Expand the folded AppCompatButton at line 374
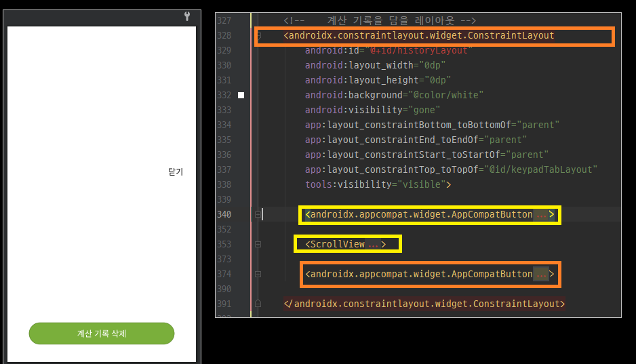The width and height of the screenshot is (636, 364). coord(258,274)
